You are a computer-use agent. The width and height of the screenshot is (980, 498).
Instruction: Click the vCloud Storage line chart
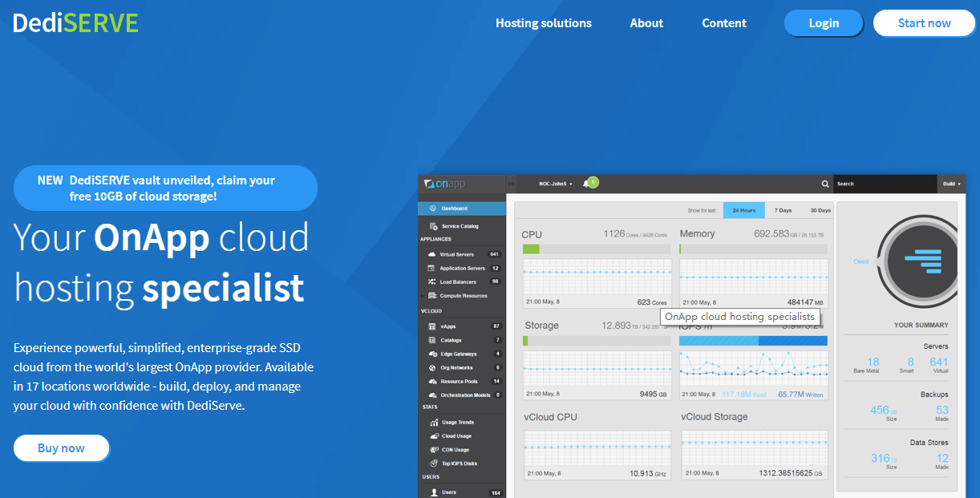pyautogui.click(x=754, y=449)
